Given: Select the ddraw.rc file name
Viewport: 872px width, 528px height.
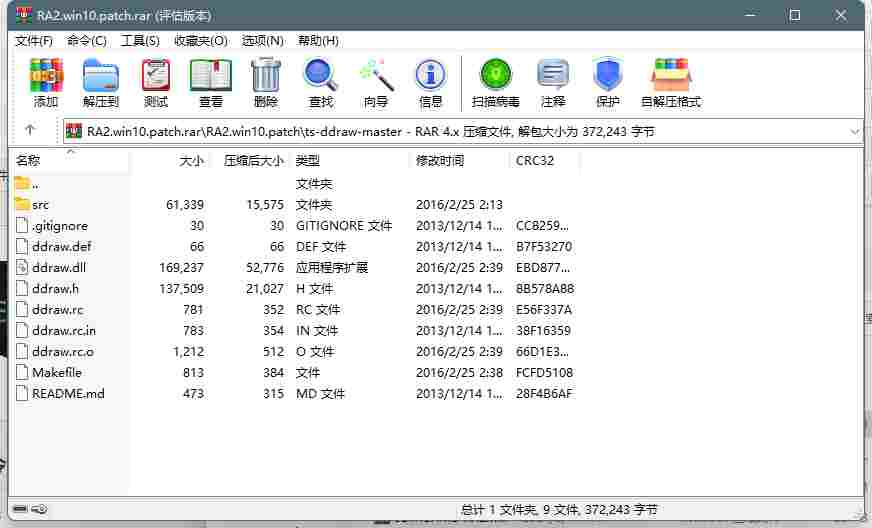Looking at the screenshot, I should tap(58, 309).
